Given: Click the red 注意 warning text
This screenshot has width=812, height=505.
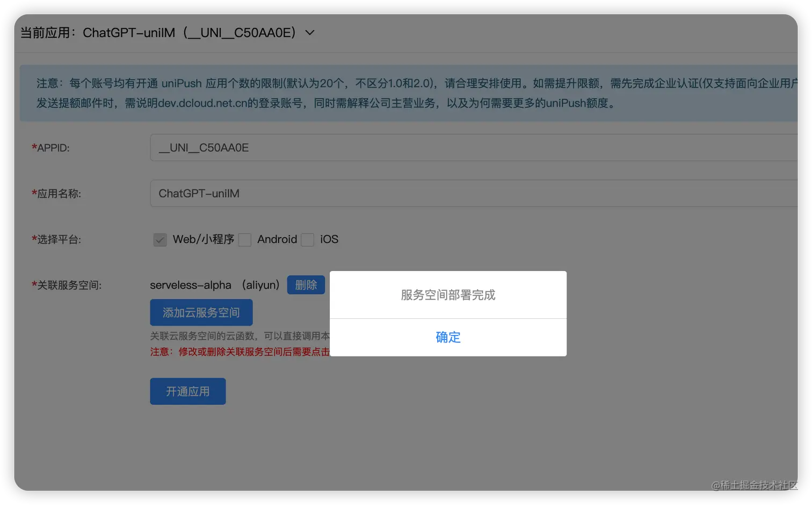Looking at the screenshot, I should tap(240, 352).
